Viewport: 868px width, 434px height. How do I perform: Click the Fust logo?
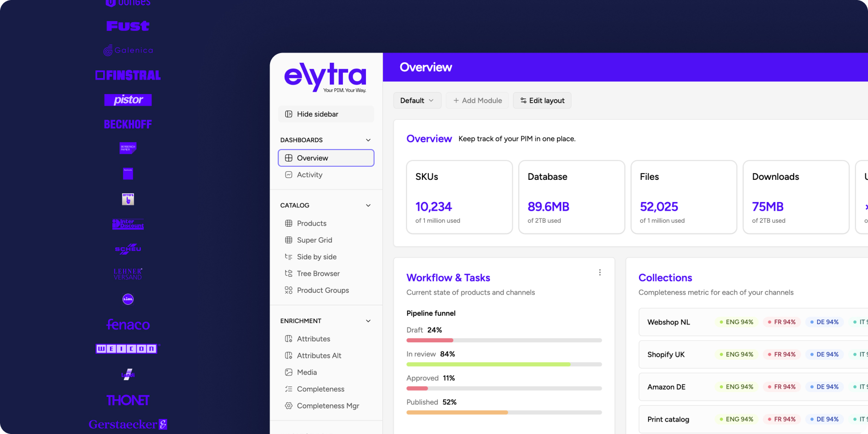point(128,26)
